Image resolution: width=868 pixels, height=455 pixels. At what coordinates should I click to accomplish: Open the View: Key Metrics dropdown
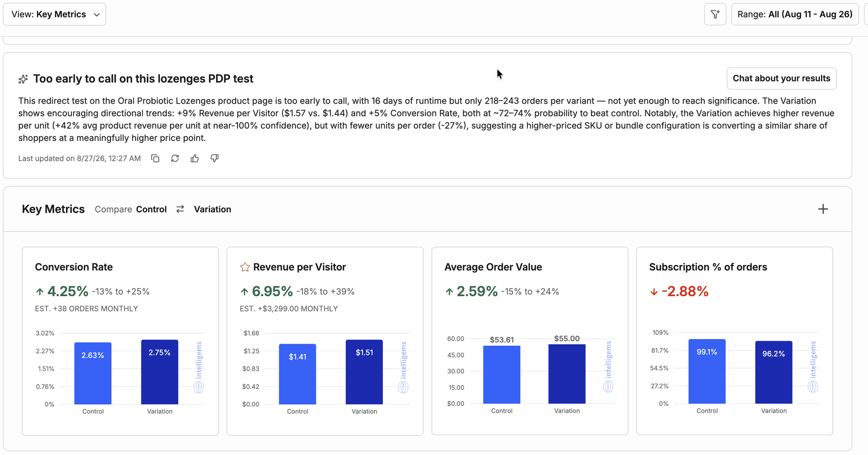coord(54,14)
